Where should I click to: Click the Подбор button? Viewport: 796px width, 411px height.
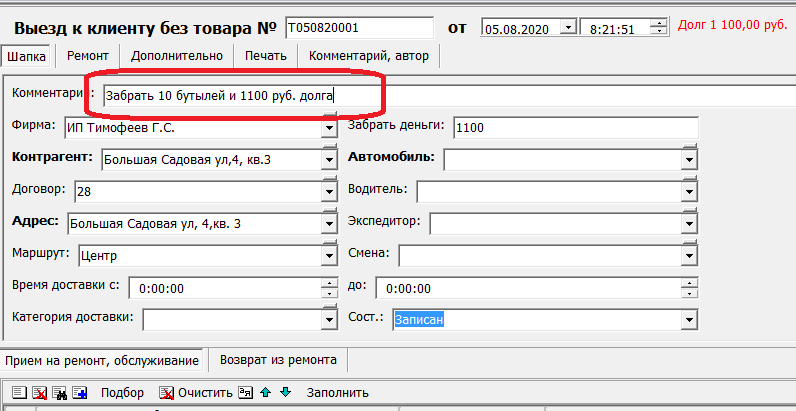click(122, 392)
